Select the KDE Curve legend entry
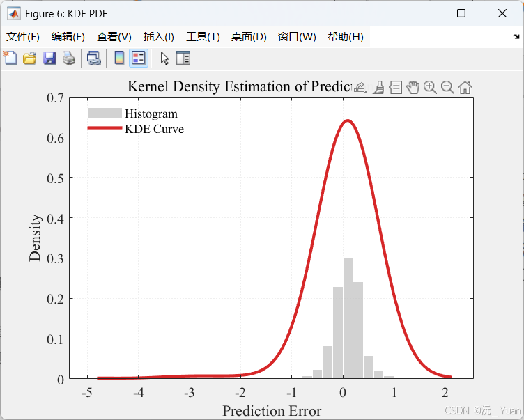The width and height of the screenshot is (524, 420). coord(136,129)
